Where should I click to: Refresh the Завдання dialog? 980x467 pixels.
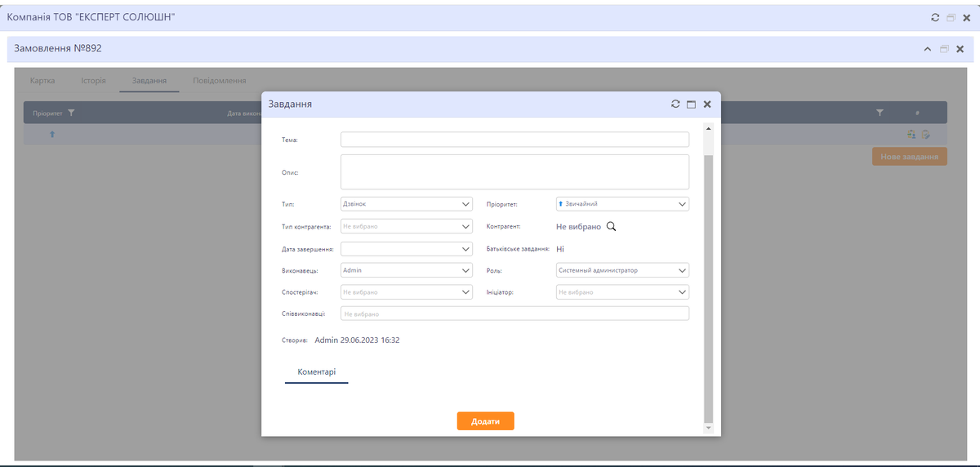(x=675, y=105)
